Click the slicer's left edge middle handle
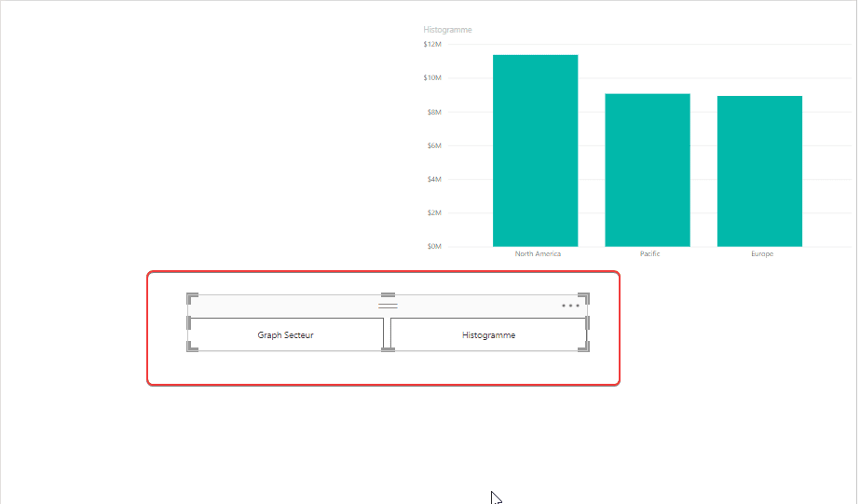Viewport: 860px width, 504px height. 188,322
